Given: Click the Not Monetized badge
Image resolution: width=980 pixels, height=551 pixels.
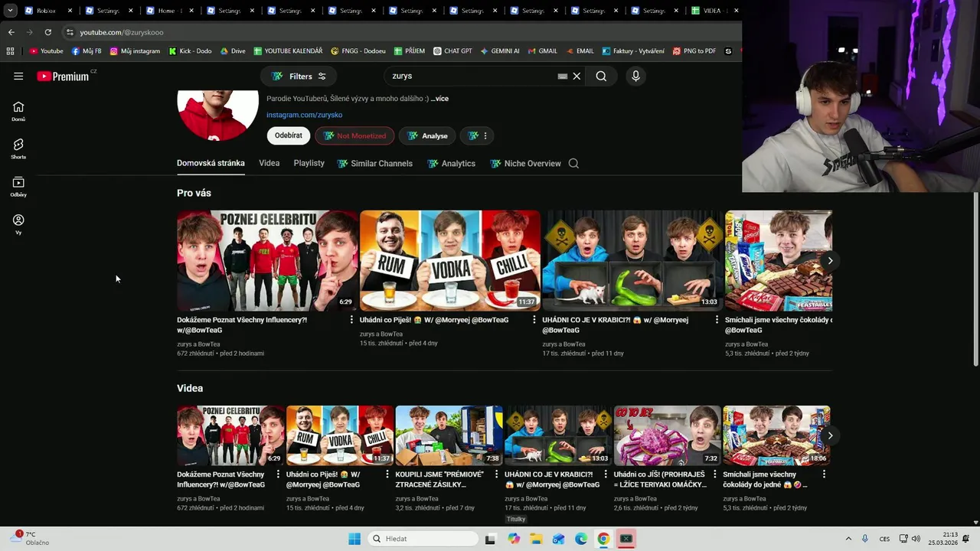Looking at the screenshot, I should point(354,135).
